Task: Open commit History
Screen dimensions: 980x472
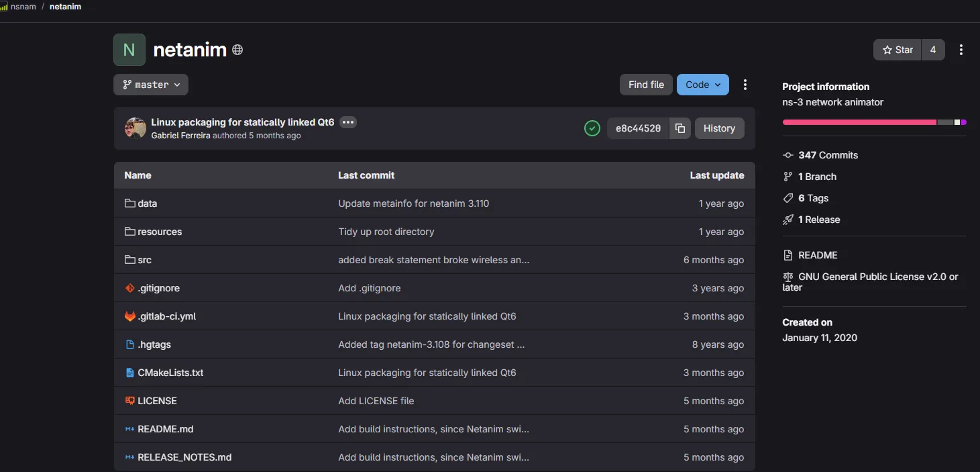Action: [719, 128]
